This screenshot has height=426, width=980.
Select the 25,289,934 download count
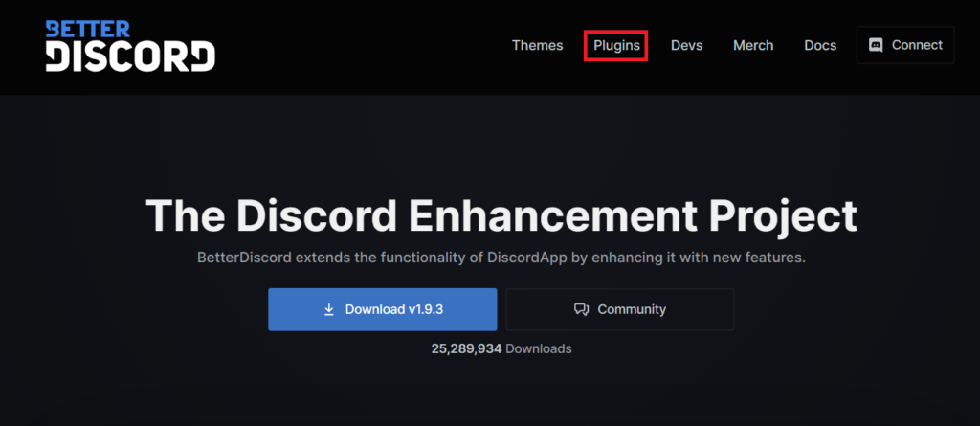466,349
